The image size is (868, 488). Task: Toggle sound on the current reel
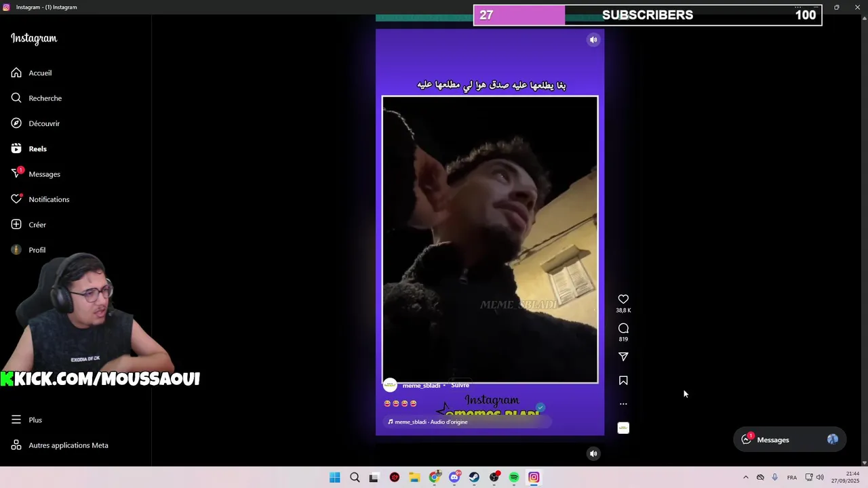[593, 40]
